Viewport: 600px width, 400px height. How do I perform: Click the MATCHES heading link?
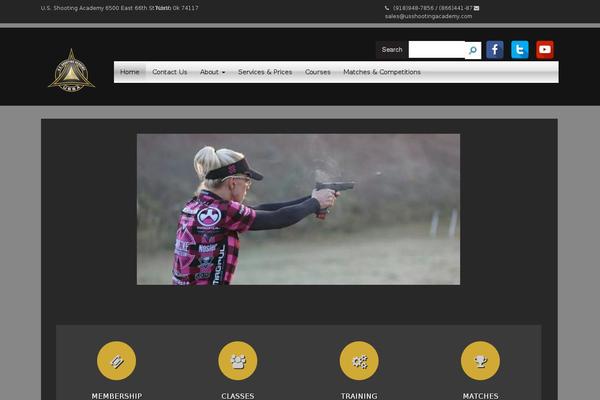[x=480, y=396]
